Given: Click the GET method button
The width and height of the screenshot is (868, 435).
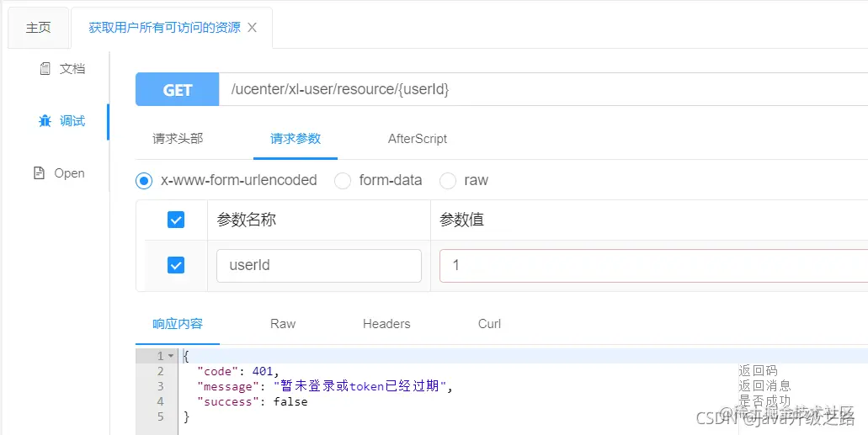Looking at the screenshot, I should [177, 90].
